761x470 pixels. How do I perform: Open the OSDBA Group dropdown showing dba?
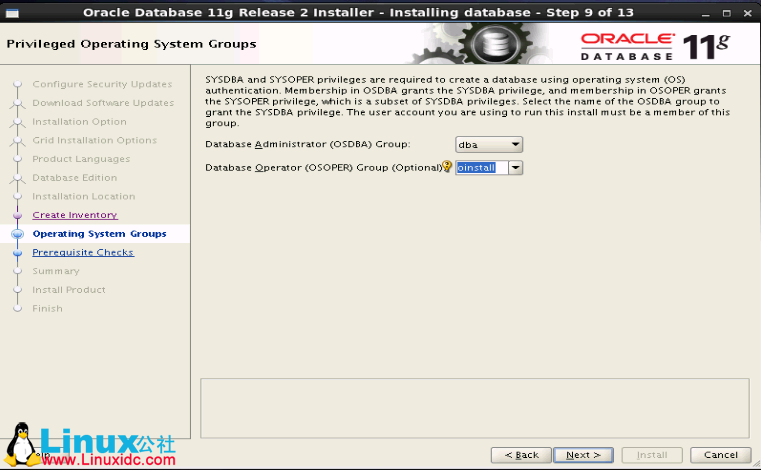(489, 145)
